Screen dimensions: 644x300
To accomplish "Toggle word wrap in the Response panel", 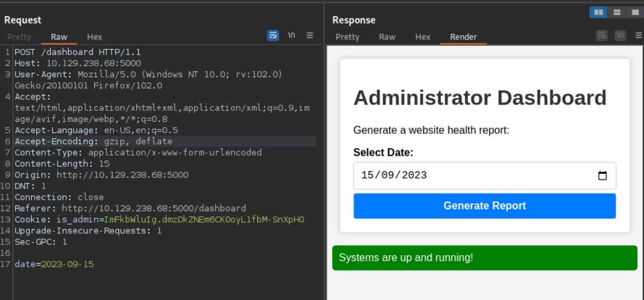I will (602, 35).
